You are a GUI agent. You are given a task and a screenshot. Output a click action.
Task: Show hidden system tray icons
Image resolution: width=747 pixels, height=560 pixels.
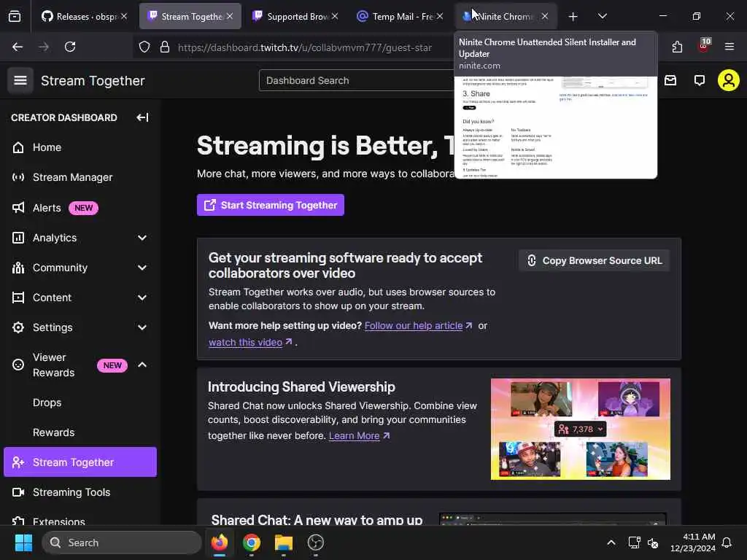(x=611, y=542)
